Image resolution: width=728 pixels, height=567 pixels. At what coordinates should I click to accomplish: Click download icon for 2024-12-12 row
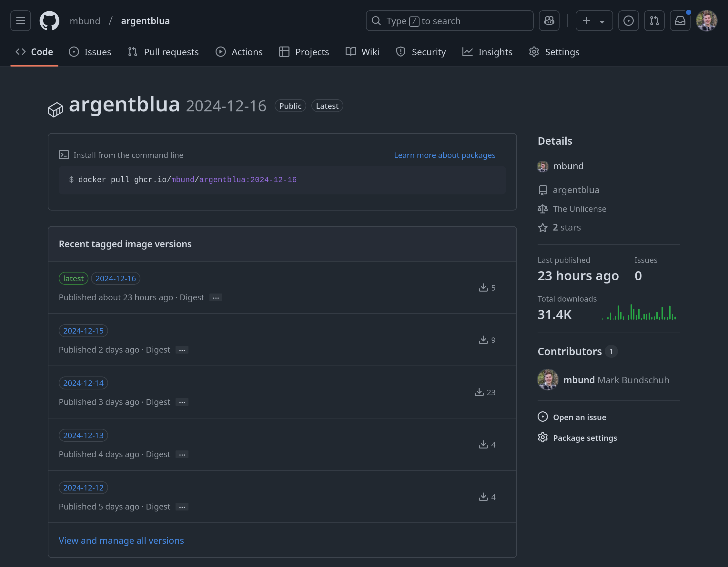coord(483,497)
